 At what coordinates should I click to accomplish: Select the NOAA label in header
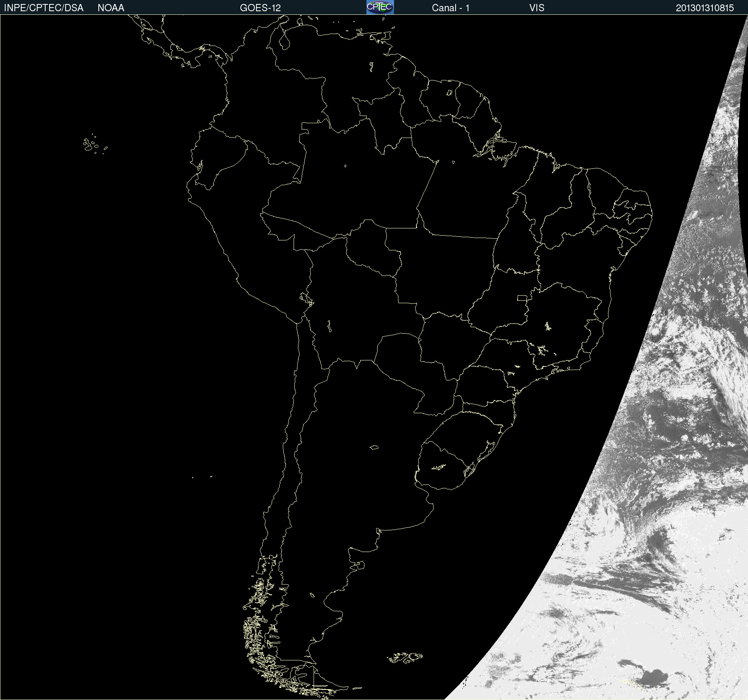coord(111,8)
